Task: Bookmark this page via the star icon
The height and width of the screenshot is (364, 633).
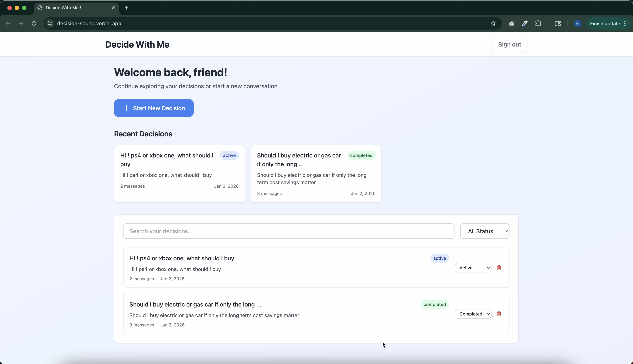Action: 493,23
